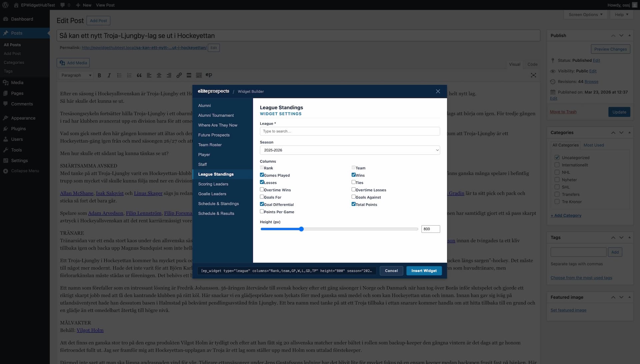Insert numbered list in editor toolbar
The image size is (640, 364).
pos(129,75)
